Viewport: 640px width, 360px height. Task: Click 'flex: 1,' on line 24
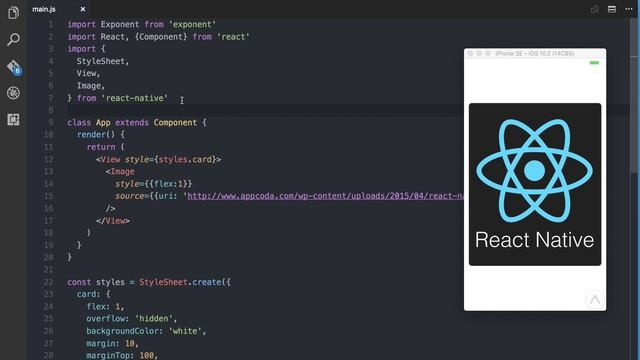pos(105,307)
